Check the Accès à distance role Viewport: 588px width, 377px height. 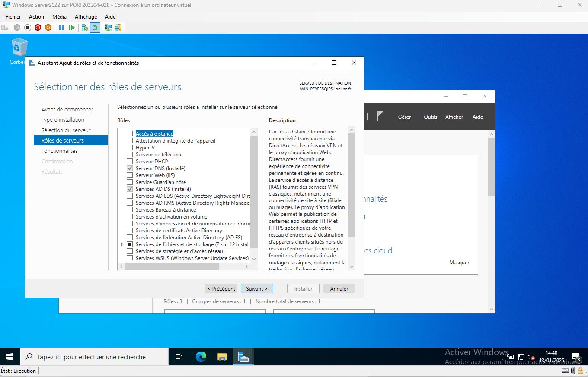[130, 134]
